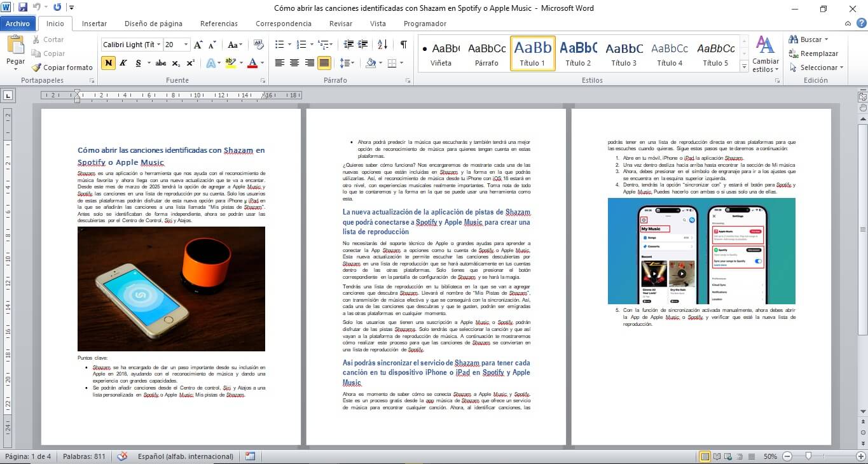This screenshot has height=464, width=868.
Task: Open the Correspondencia tab
Action: tap(284, 24)
